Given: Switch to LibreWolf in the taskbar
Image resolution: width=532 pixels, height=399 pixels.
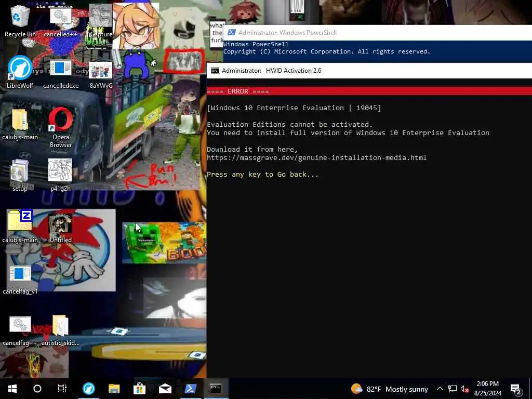Looking at the screenshot, I should coord(89,389).
